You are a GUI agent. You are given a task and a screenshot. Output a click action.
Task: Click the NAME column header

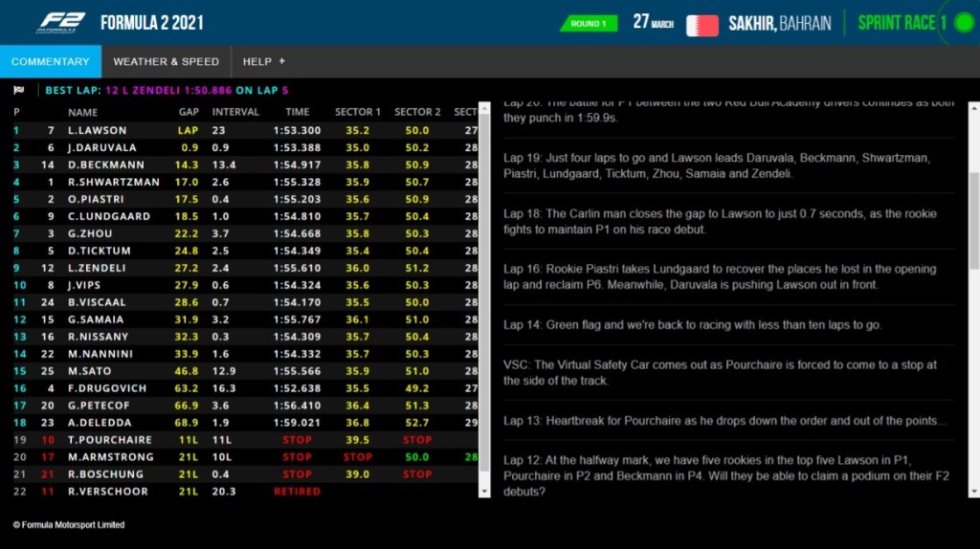coord(82,113)
